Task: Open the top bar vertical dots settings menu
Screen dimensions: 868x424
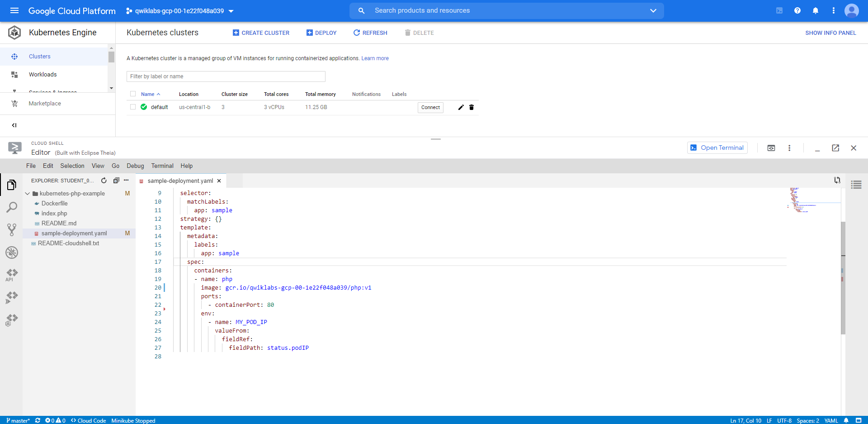Action: pyautogui.click(x=834, y=10)
